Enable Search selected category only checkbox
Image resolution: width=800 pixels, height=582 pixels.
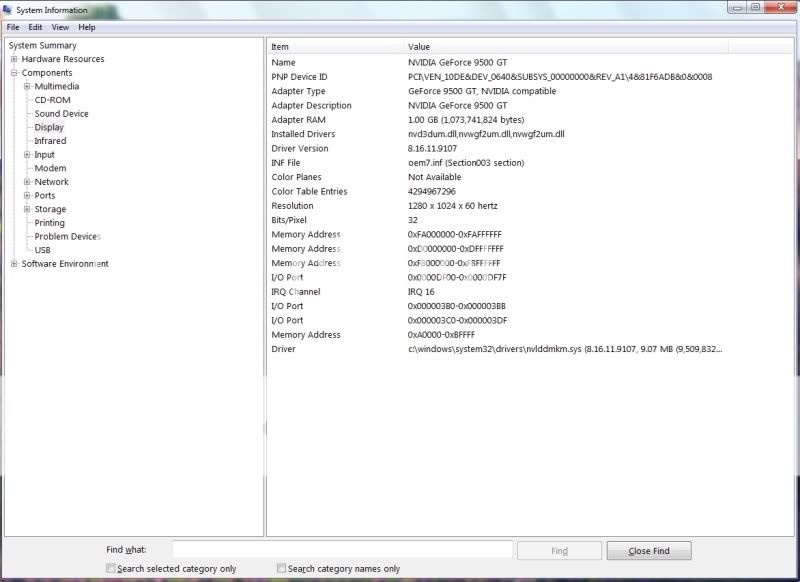[111, 569]
